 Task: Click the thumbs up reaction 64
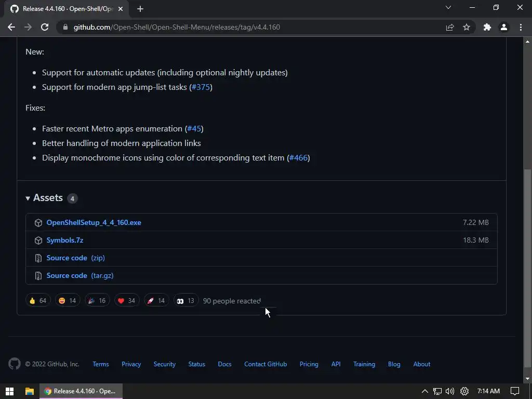38,301
